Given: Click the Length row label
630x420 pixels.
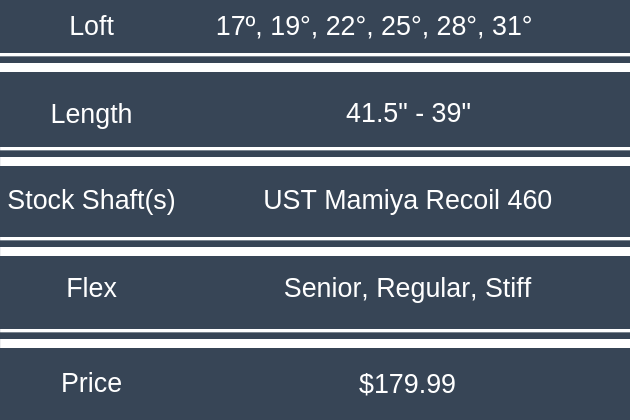Looking at the screenshot, I should click(x=91, y=114).
